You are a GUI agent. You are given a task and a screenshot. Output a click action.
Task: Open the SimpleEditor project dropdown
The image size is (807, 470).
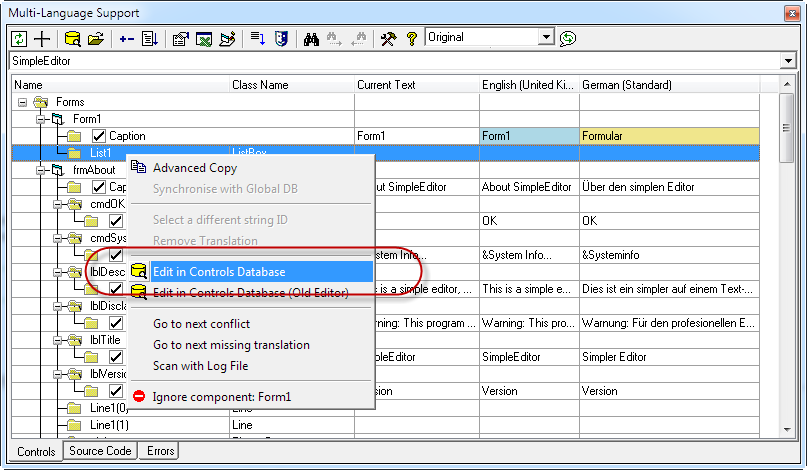pyautogui.click(x=789, y=62)
